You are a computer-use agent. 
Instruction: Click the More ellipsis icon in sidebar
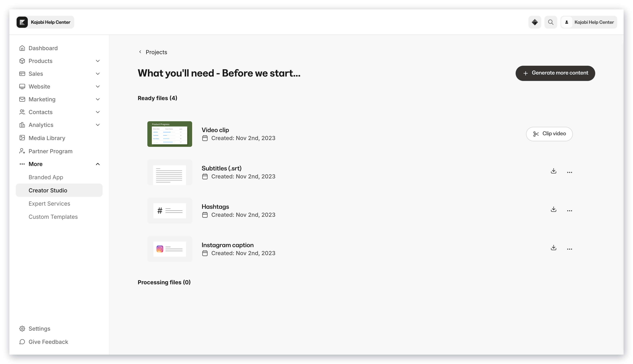[x=22, y=164]
